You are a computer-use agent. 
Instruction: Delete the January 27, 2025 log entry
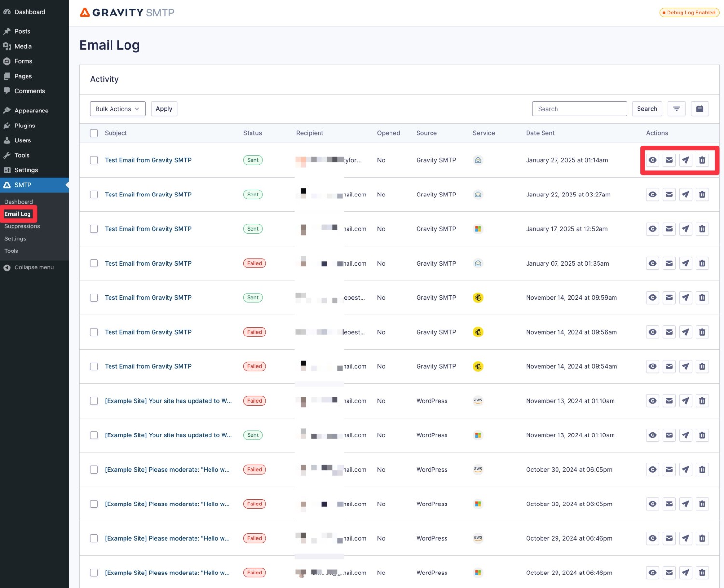pyautogui.click(x=702, y=160)
